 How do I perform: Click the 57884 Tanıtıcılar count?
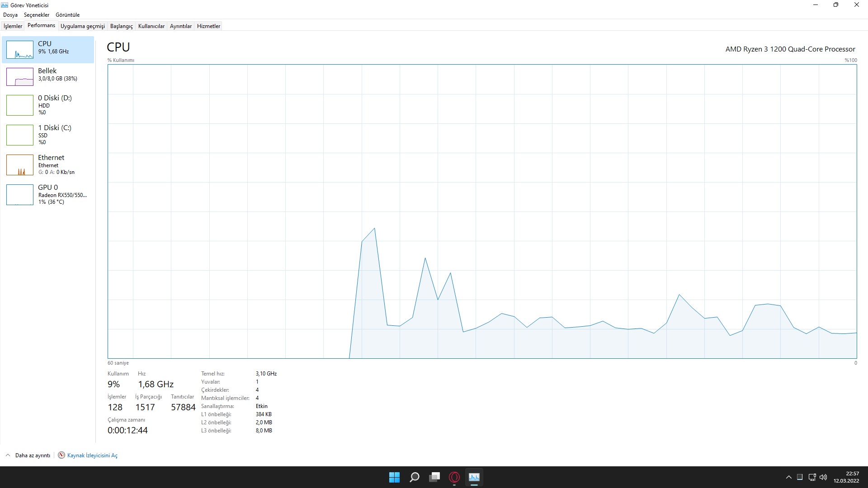point(183,408)
